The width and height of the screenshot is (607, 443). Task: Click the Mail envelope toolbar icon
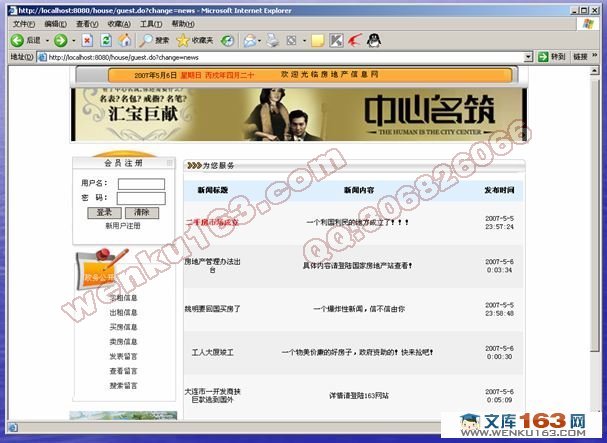tap(250, 41)
